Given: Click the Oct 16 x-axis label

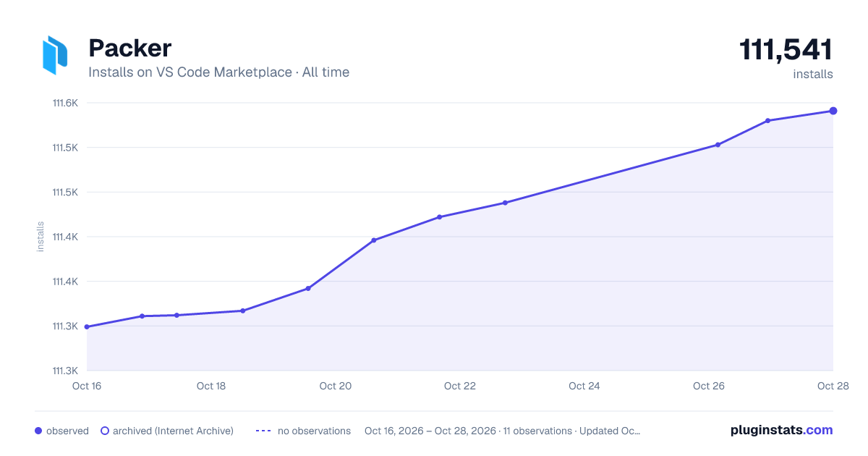Looking at the screenshot, I should pos(87,386).
